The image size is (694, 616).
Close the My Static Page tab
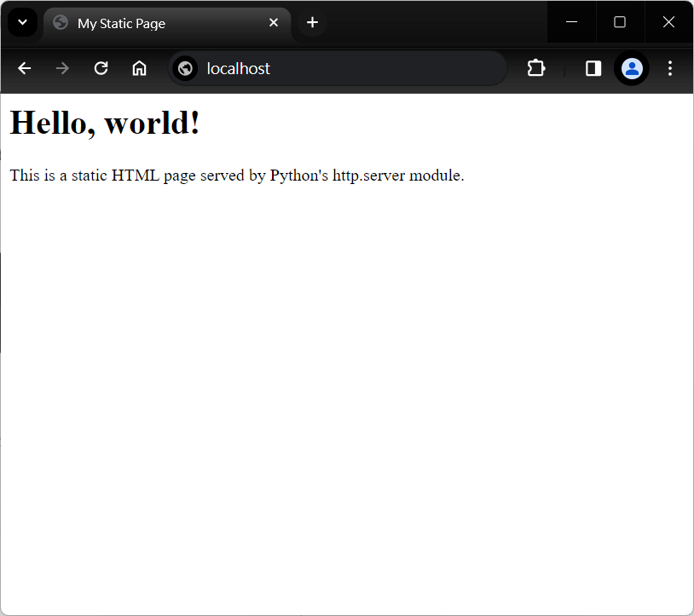274,23
